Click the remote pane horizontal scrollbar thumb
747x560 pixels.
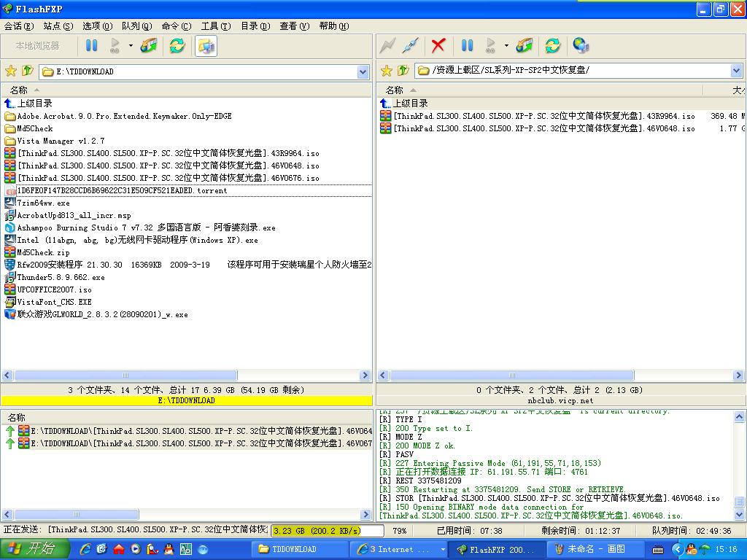pos(512,376)
